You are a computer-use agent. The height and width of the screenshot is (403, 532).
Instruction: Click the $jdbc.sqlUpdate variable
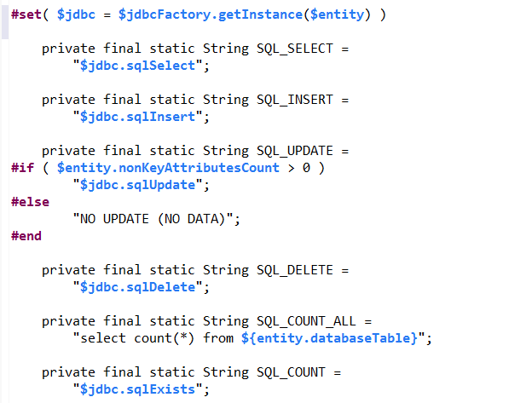pyautogui.click(x=137, y=185)
